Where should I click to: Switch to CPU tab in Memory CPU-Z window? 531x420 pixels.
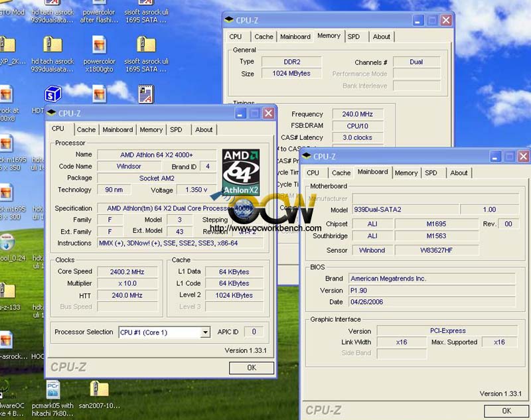(x=236, y=36)
